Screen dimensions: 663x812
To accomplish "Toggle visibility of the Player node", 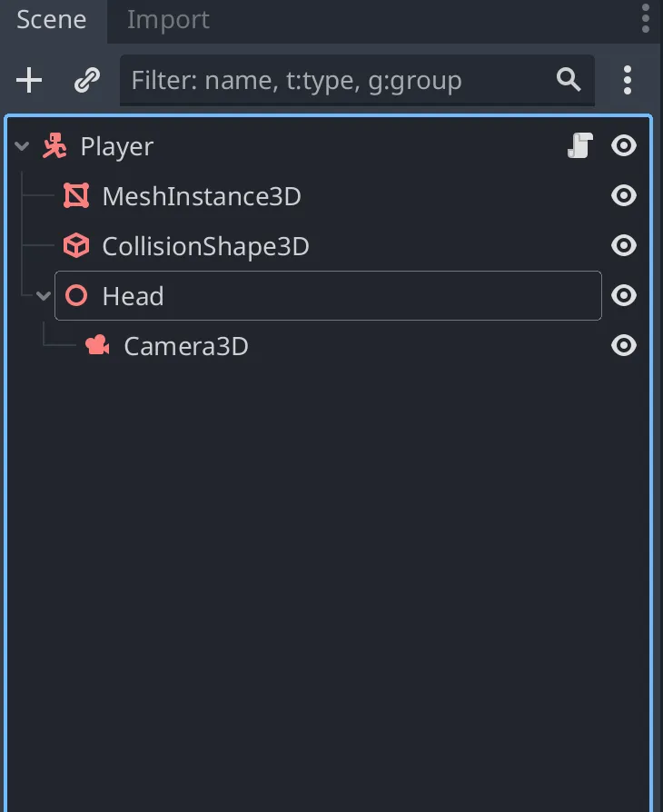I will (624, 146).
